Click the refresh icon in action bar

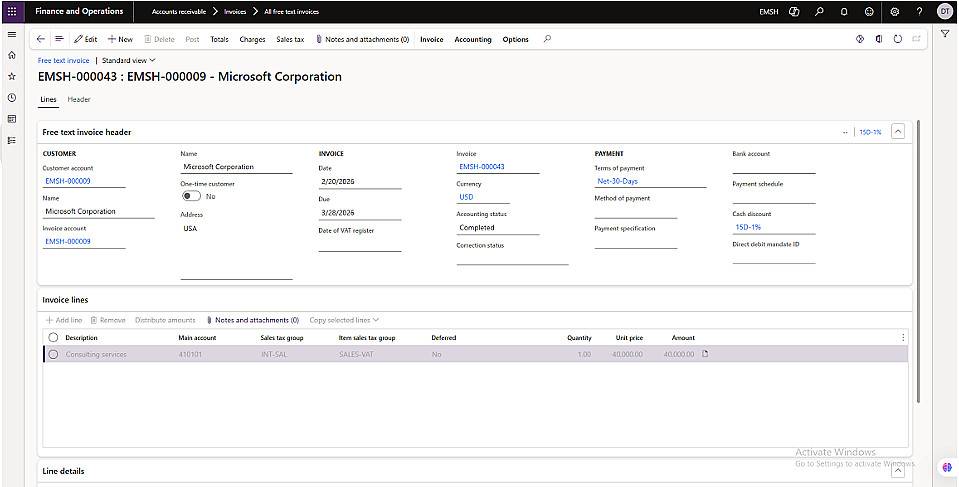(x=898, y=39)
